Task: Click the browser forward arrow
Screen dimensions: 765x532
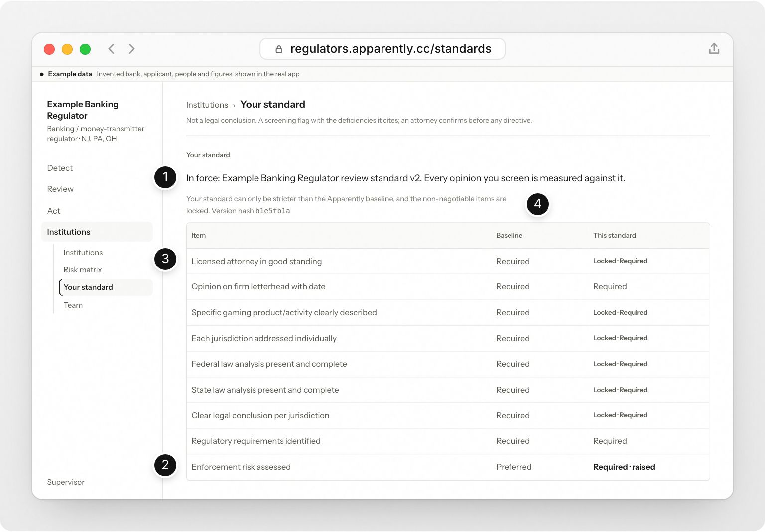Action: (131, 49)
